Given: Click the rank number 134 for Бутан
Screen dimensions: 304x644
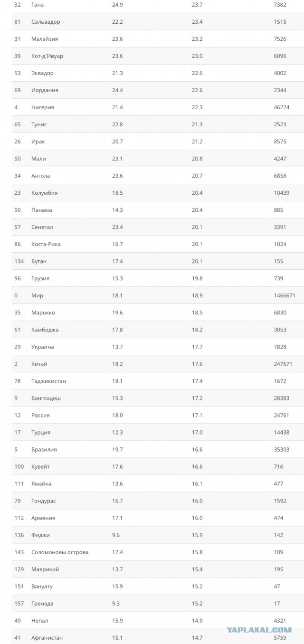Looking at the screenshot, I should pos(19,261).
